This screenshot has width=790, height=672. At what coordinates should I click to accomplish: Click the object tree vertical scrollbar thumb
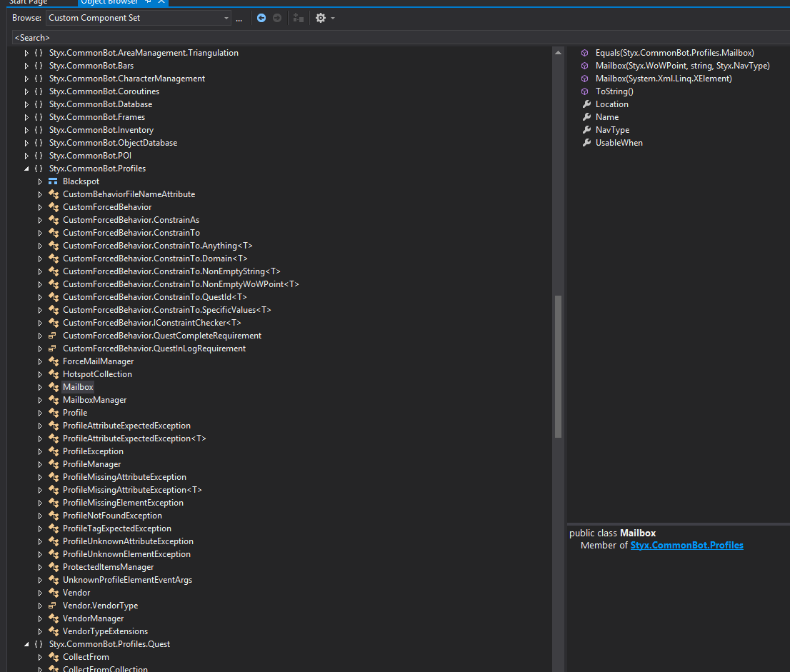(x=559, y=367)
